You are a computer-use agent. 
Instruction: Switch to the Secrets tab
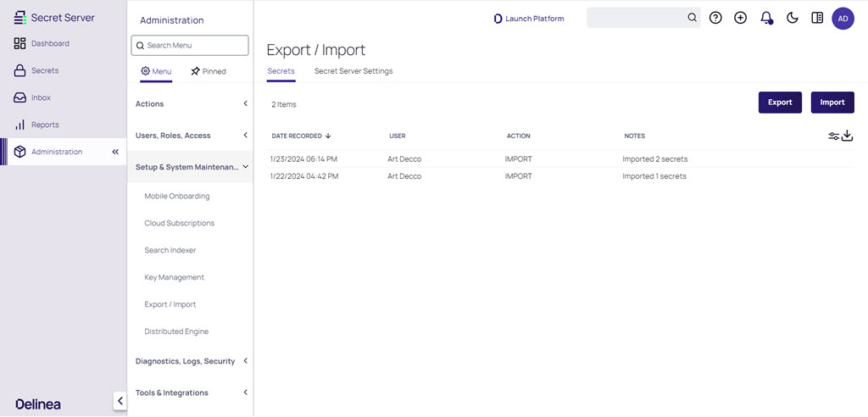tap(281, 71)
